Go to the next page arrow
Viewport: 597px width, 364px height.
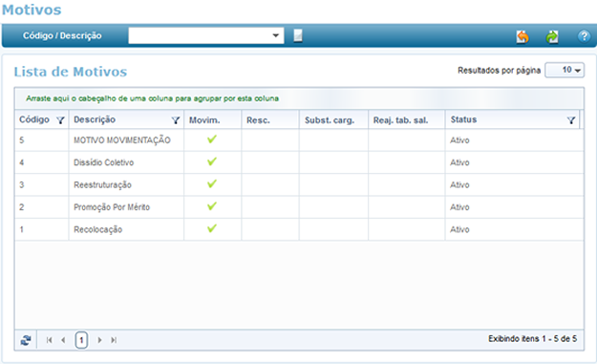pyautogui.click(x=99, y=340)
